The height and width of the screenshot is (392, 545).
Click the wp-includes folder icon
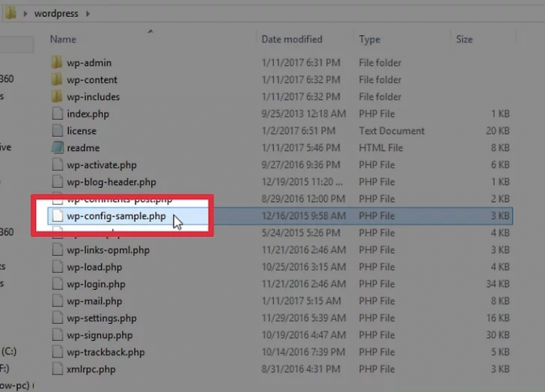pos(56,97)
